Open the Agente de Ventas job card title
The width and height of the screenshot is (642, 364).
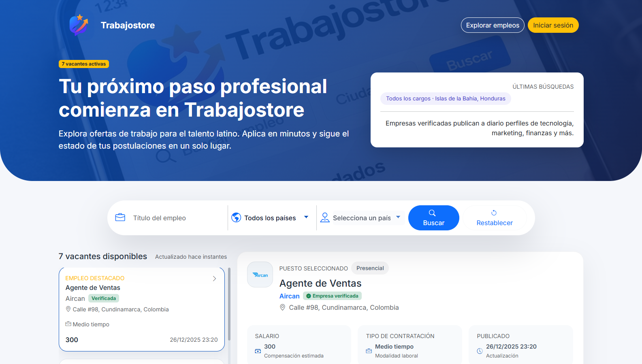point(93,287)
